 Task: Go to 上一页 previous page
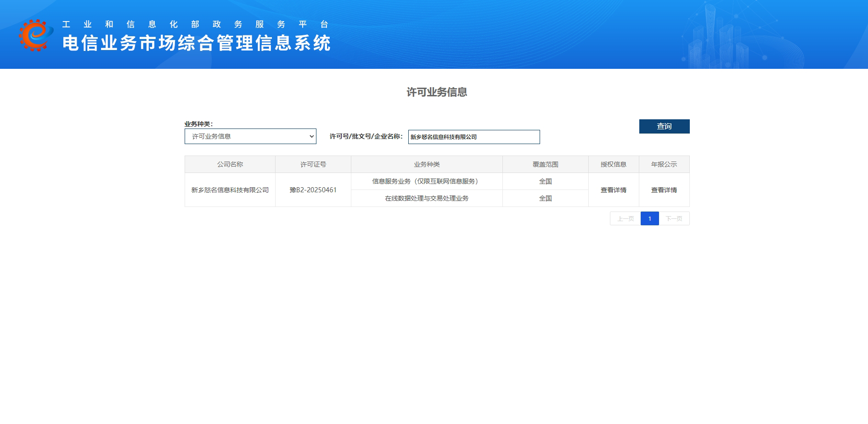625,219
